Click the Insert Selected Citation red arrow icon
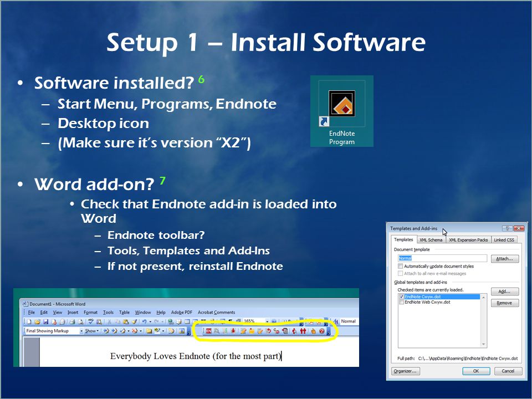Screen dimensions: 532x399 coord(233,331)
